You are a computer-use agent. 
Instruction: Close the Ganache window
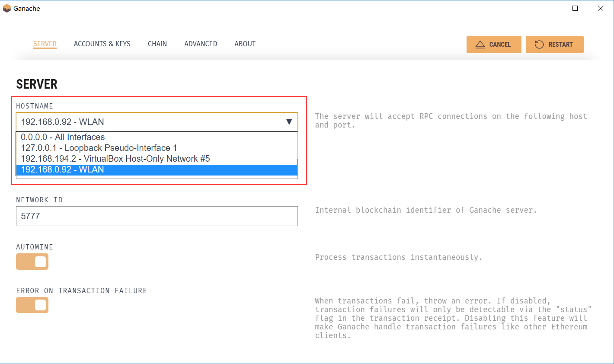[601, 8]
